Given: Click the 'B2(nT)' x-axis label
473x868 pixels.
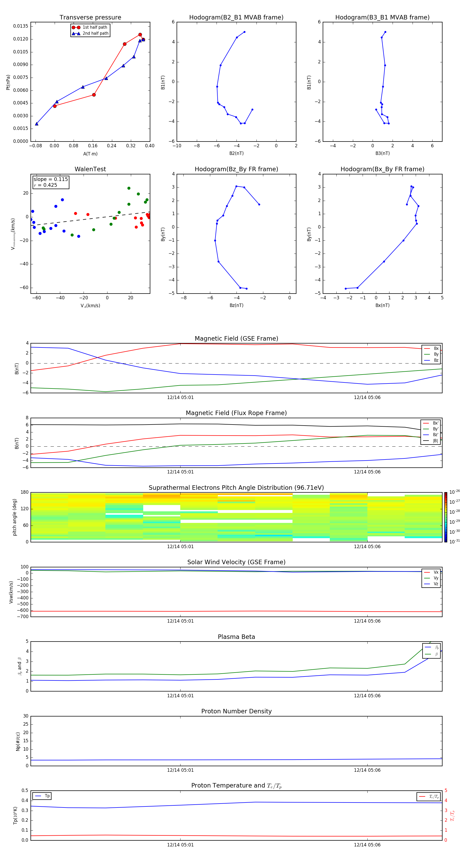Looking at the screenshot, I should click(236, 153).
